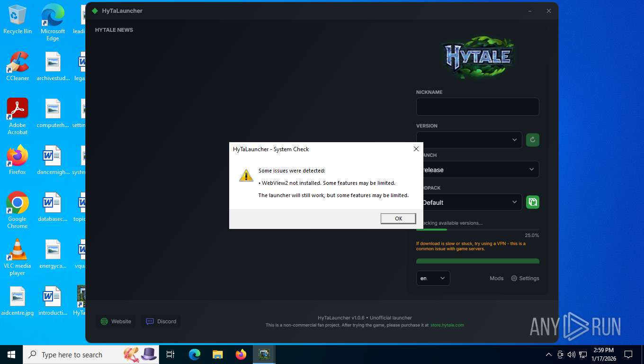This screenshot has height=364, width=644.
Task: Open the Windows Start menu
Action: pyautogui.click(x=11, y=355)
